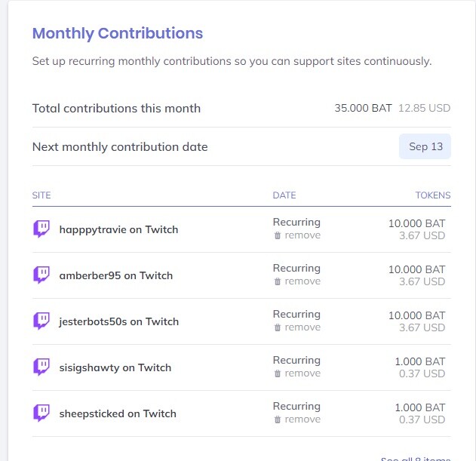Remove jesterbots50s recurring contribution

click(297, 327)
